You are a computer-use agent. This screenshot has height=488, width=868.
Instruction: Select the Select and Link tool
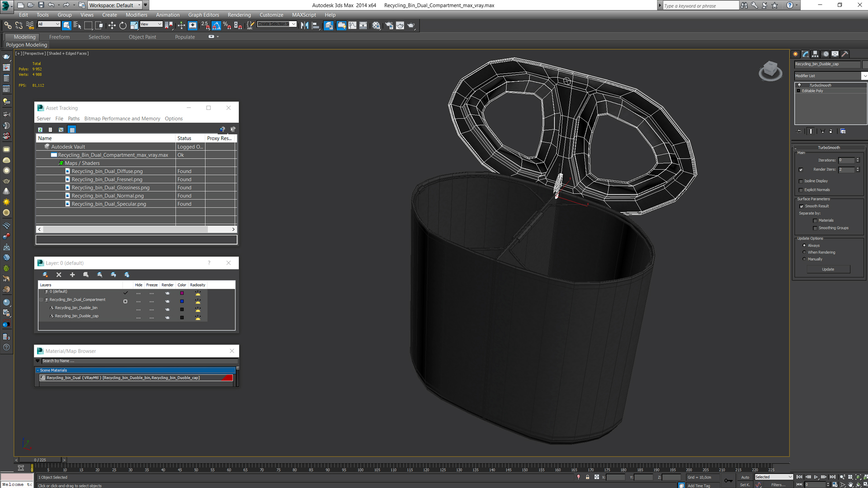click(8, 25)
